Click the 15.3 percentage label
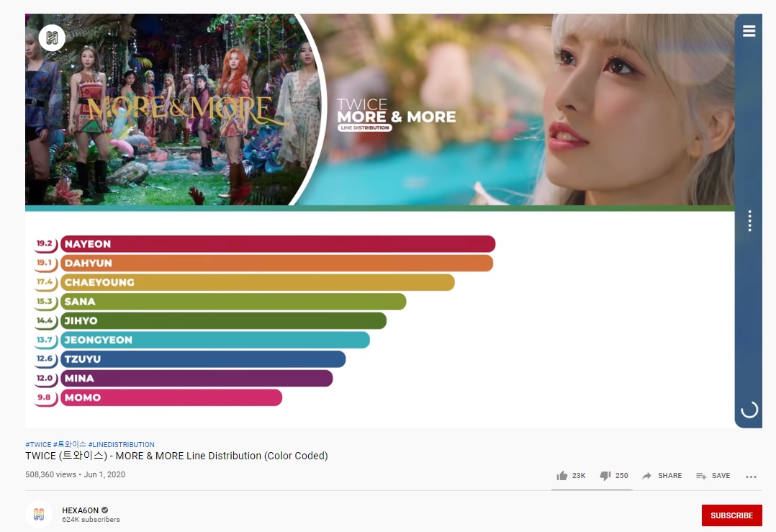776x532 pixels. point(45,302)
